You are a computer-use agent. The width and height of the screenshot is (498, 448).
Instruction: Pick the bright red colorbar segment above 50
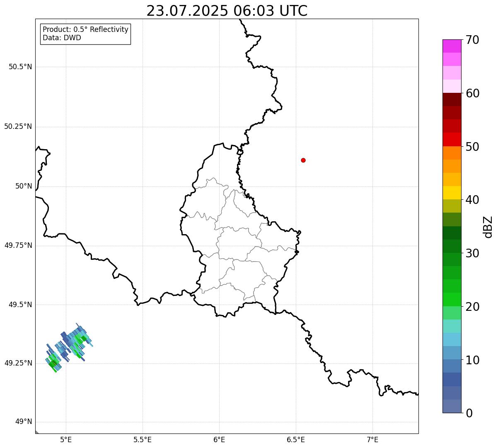click(x=452, y=140)
